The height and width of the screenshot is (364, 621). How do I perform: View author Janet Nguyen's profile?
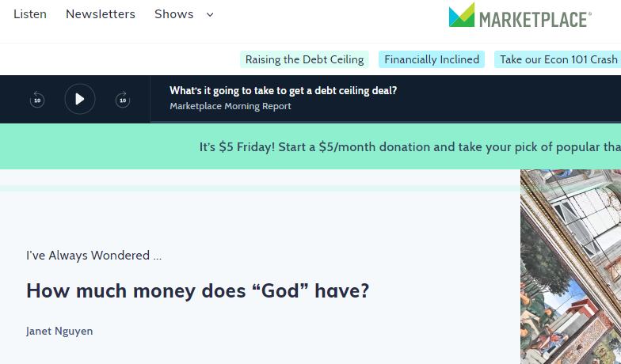(59, 331)
